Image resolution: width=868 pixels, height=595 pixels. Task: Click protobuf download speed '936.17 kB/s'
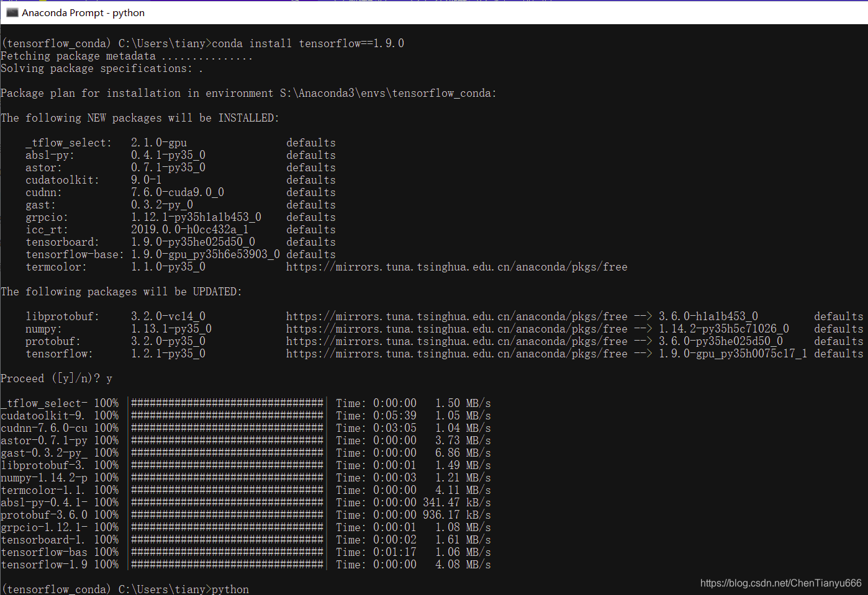tap(457, 515)
